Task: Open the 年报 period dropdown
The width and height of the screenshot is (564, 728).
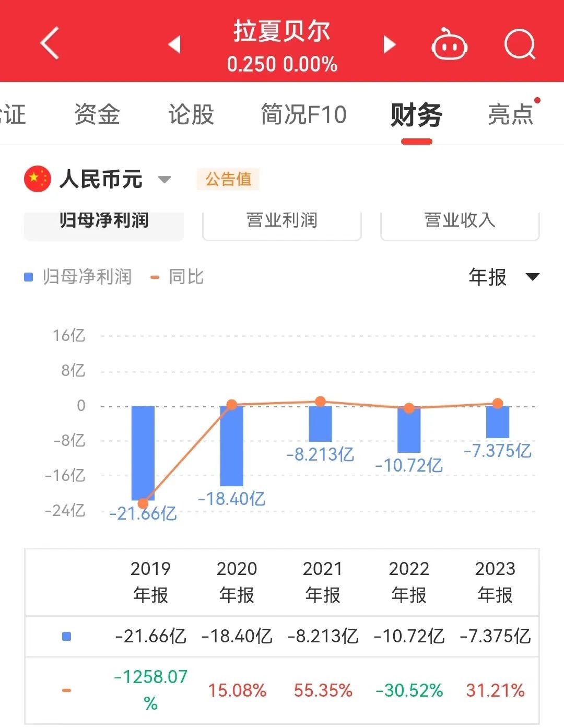Action: pos(504,277)
